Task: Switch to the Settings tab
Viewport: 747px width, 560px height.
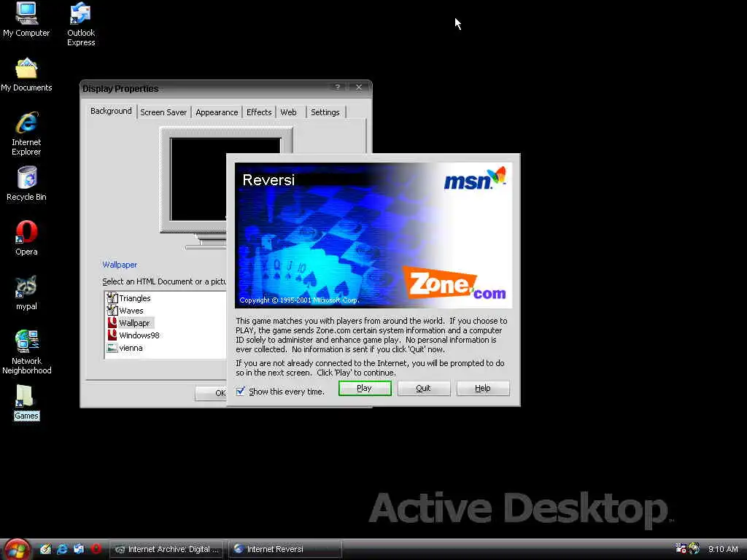Action: click(325, 112)
